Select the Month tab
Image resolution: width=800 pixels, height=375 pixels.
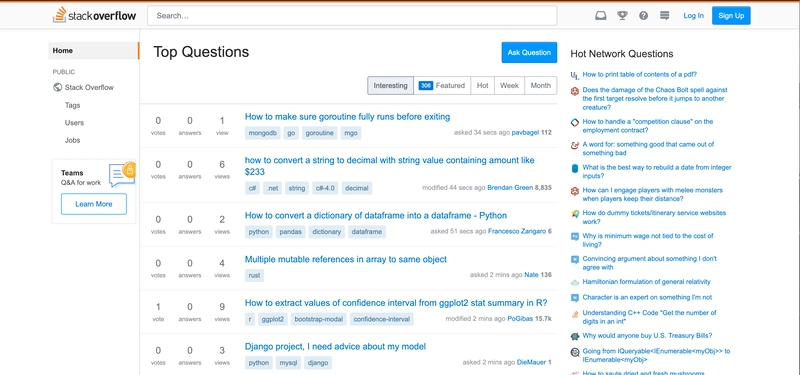540,86
